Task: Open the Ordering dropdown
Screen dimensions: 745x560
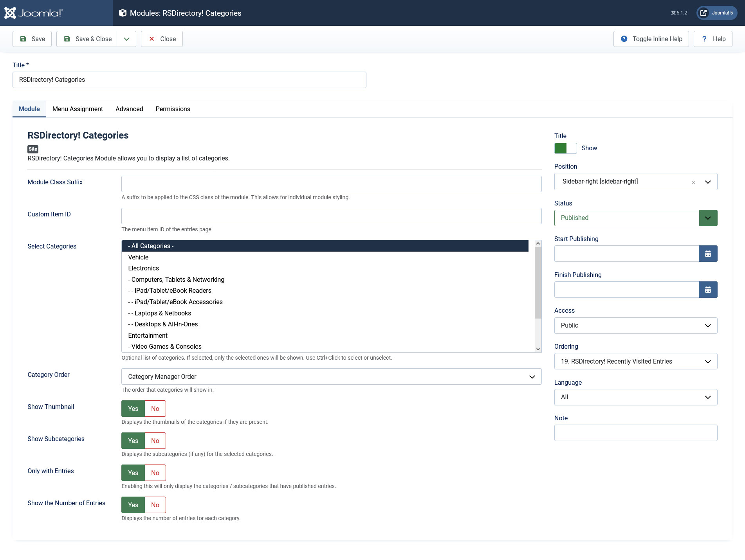Action: click(x=636, y=361)
